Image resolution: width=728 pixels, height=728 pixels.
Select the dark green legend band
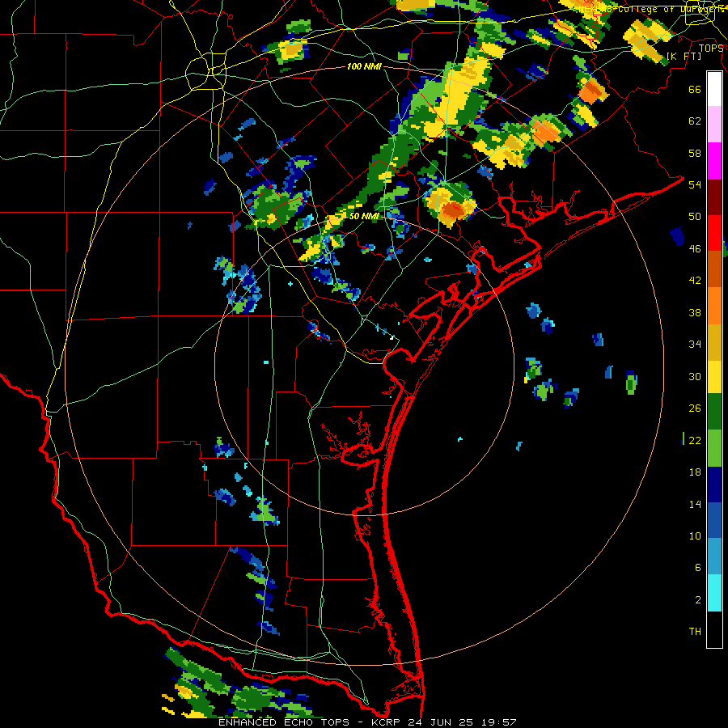click(x=714, y=412)
